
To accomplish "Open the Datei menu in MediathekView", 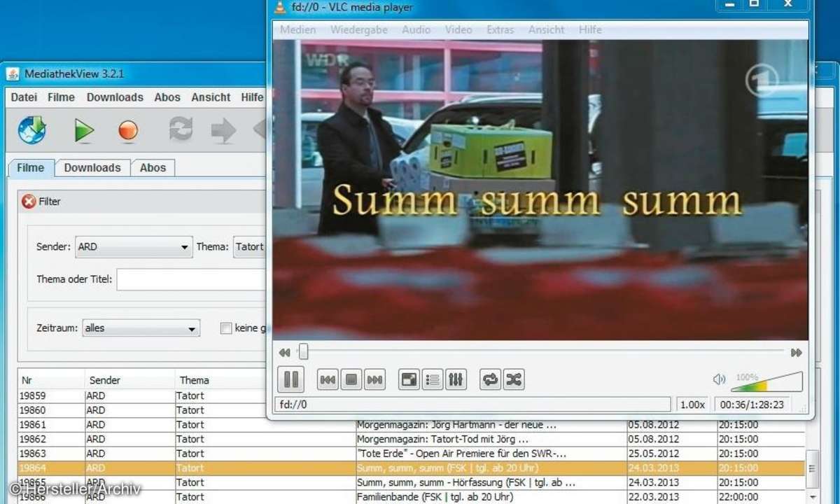I will 24,97.
